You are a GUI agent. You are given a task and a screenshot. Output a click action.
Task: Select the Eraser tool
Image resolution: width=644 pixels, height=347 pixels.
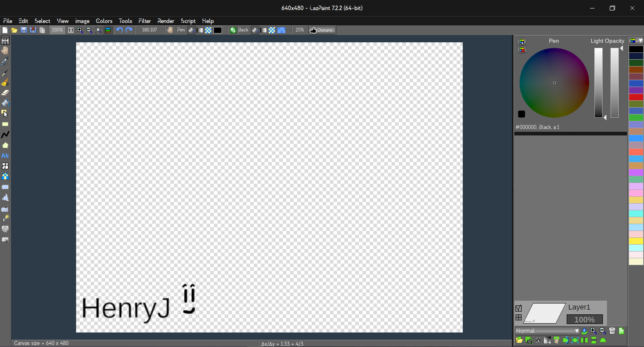point(5,93)
